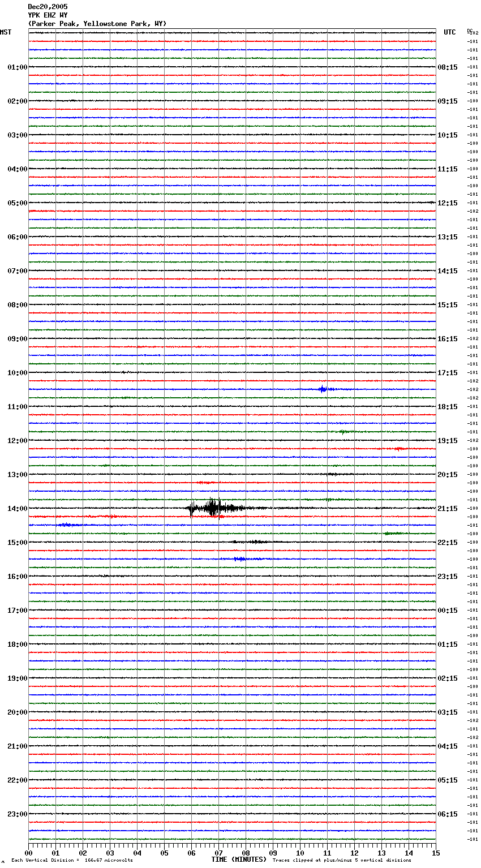
Task: Click the Dec20,2005 date header
Action: (x=48, y=7)
